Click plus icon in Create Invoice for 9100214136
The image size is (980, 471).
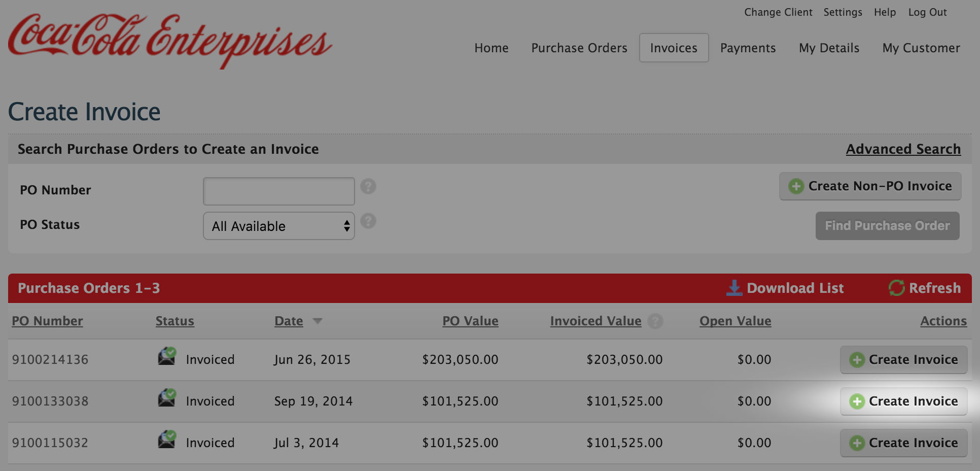tap(857, 360)
